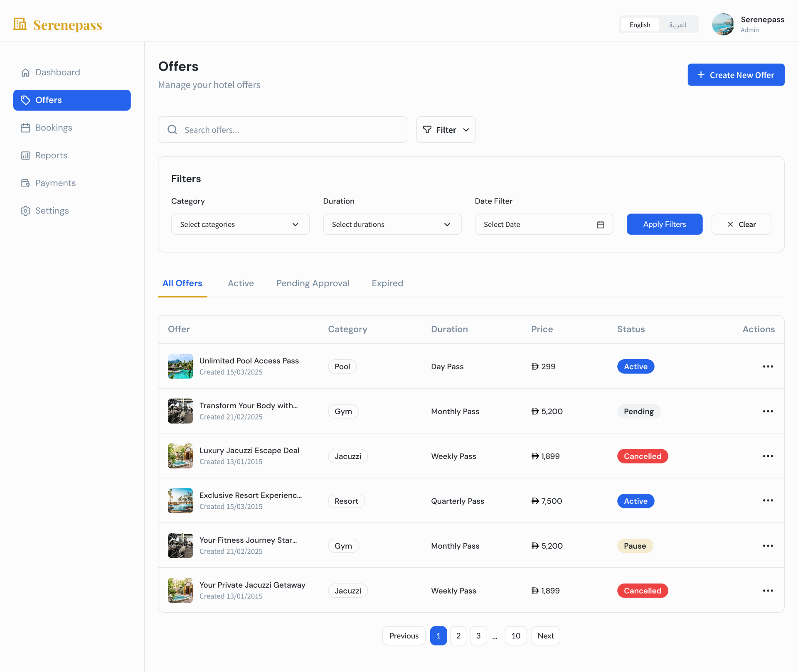Switch to the Pending Approval tab

click(313, 283)
